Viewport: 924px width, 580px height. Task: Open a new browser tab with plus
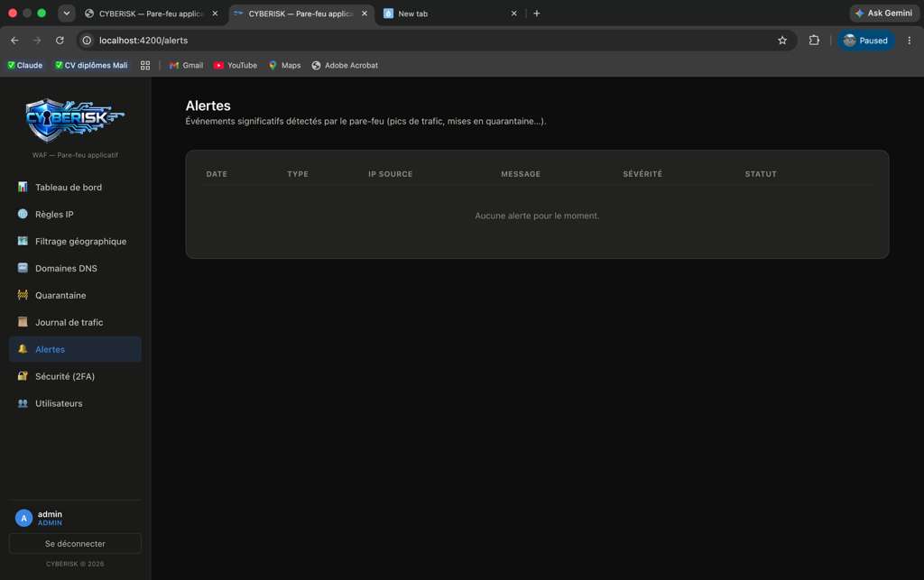pos(536,14)
